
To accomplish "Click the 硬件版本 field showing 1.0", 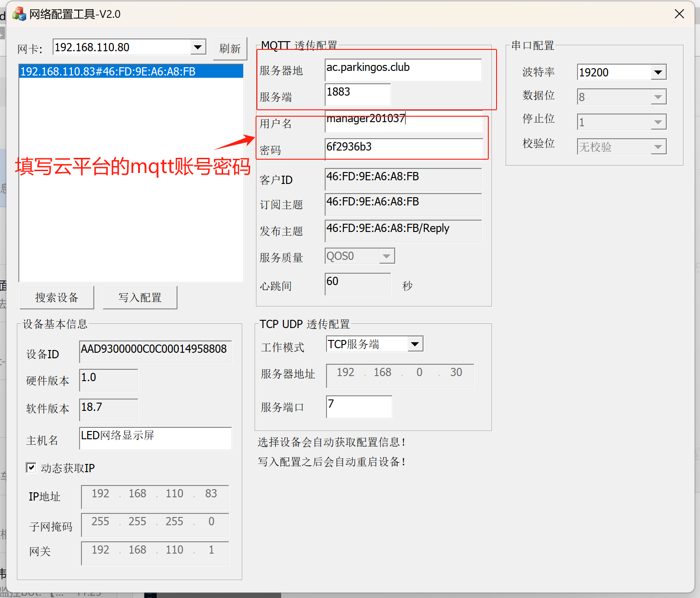I will click(109, 380).
